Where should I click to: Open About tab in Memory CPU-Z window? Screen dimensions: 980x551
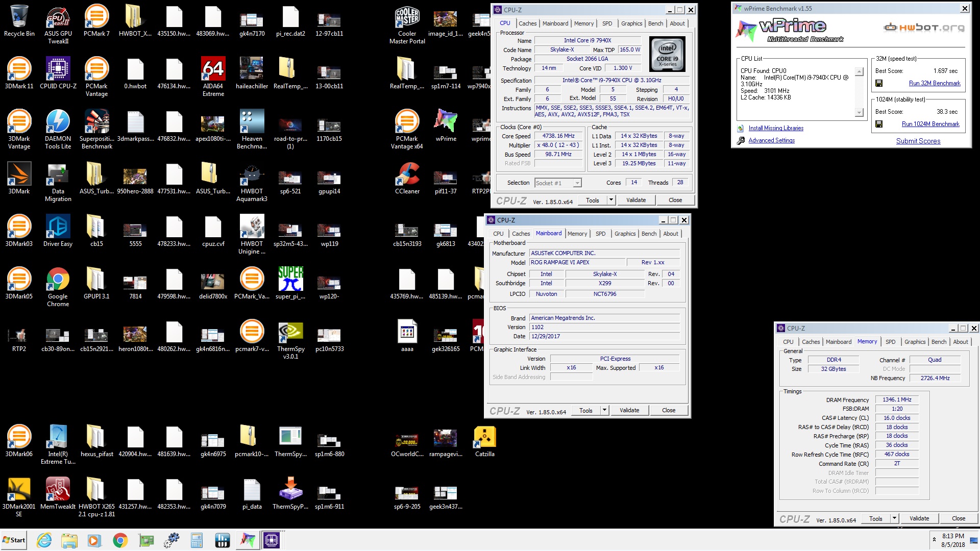pyautogui.click(x=960, y=342)
